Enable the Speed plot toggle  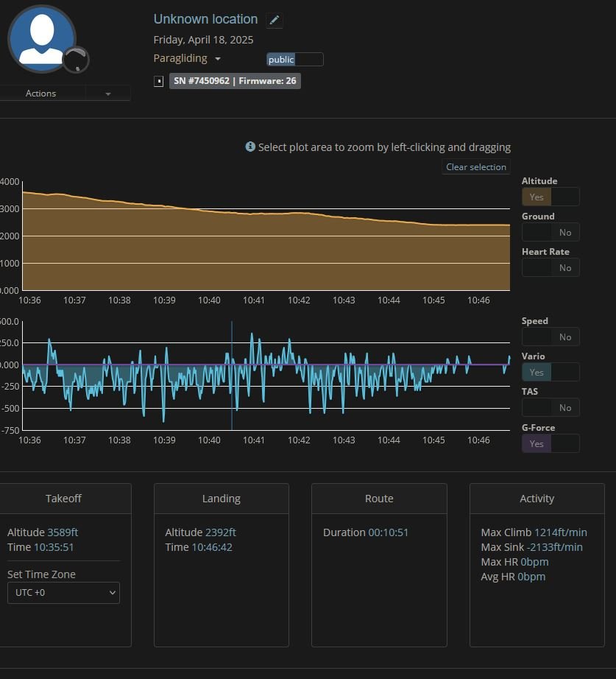(550, 337)
